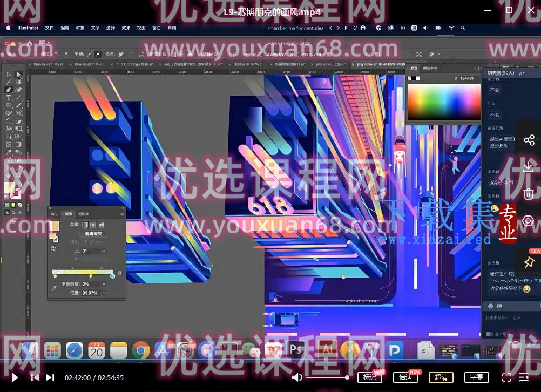This screenshot has height=392, width=541.
Task: Click the gradient preview swatch in Gradient panel
Action: click(x=54, y=226)
